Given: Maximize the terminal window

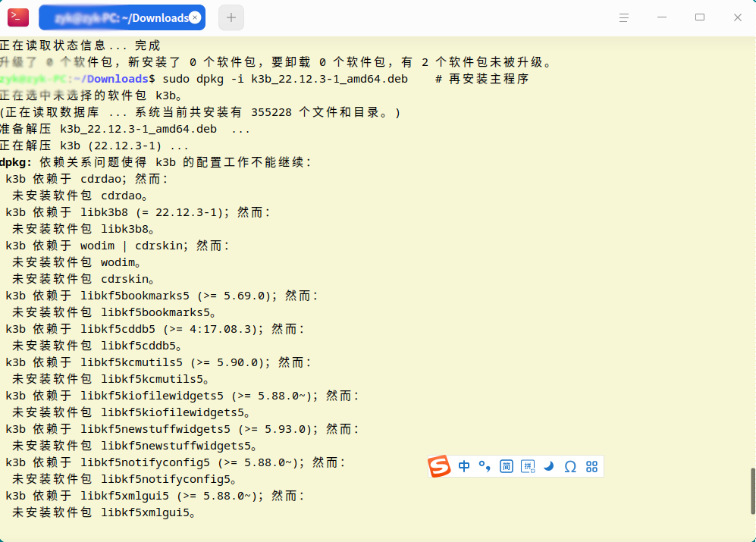Looking at the screenshot, I should (700, 17).
